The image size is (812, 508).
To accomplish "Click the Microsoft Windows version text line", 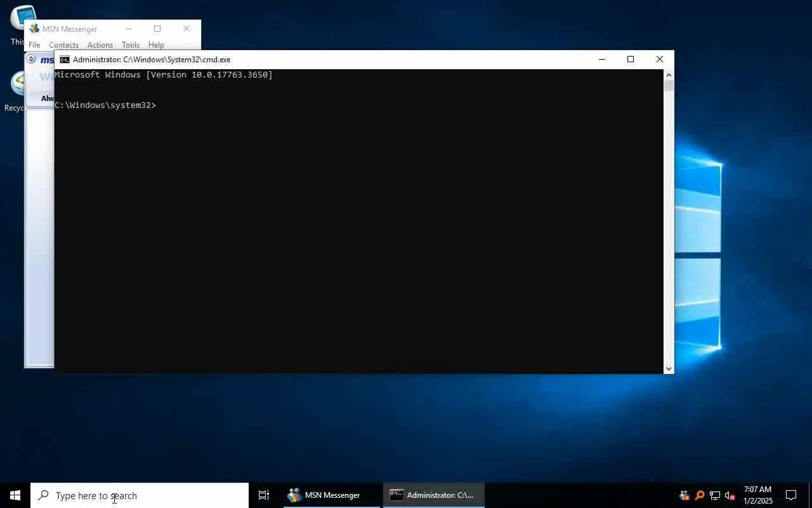I will pos(164,75).
